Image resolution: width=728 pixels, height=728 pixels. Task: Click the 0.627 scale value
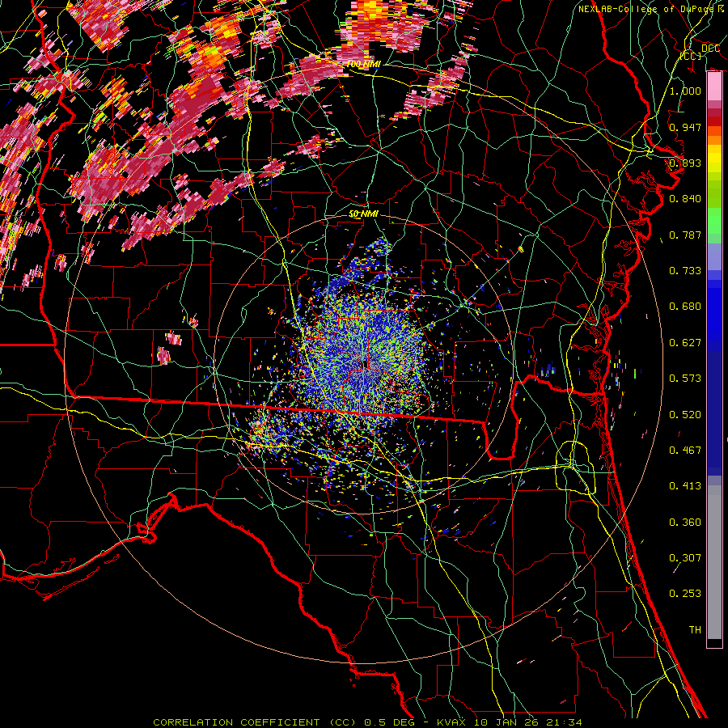tap(685, 343)
